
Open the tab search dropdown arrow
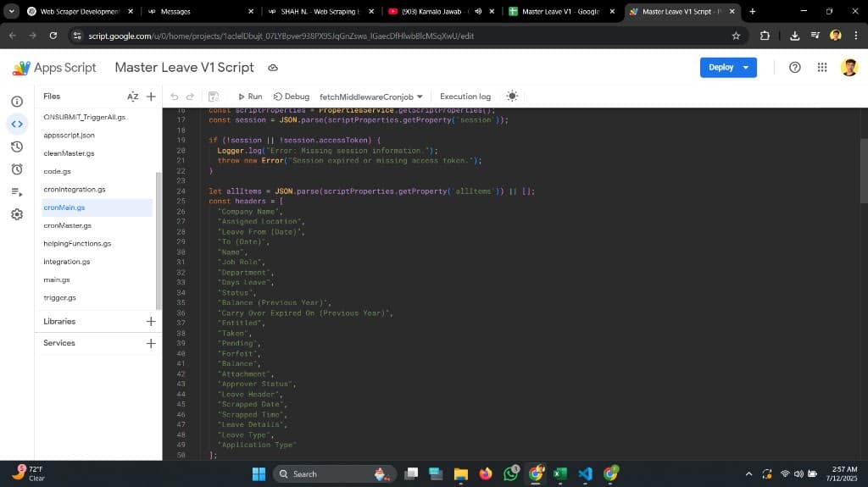[11, 11]
